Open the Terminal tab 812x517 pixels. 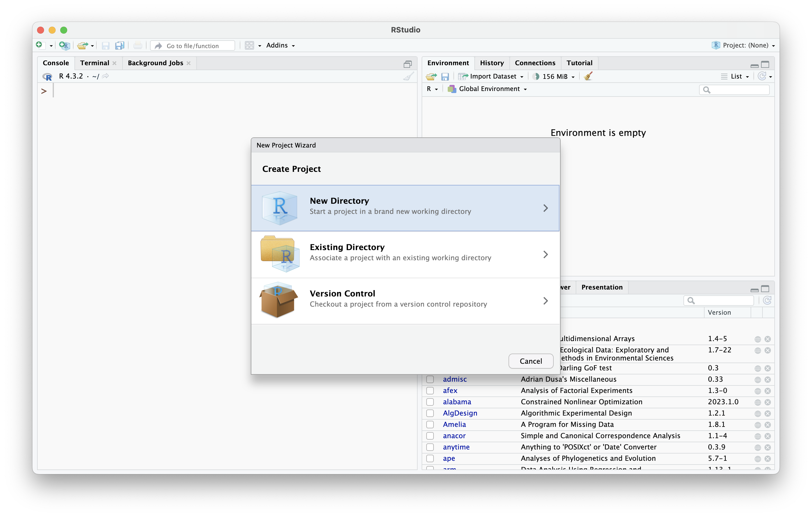coord(94,63)
